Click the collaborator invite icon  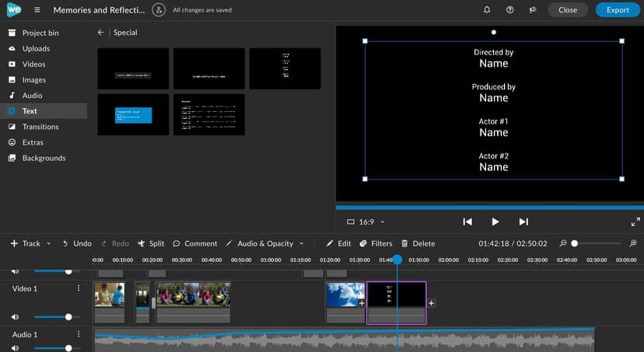pos(159,10)
